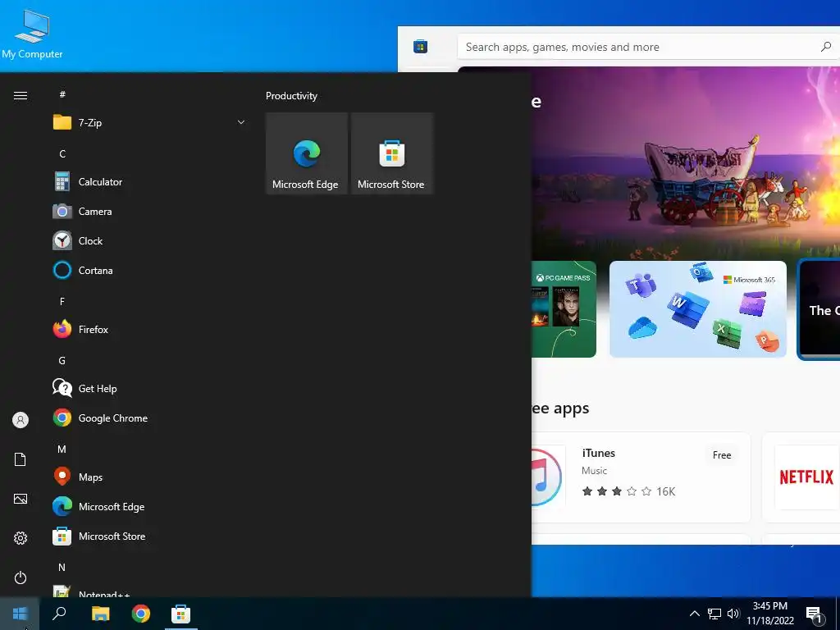Open Microsoft Store in the app list
This screenshot has height=630, width=840.
point(149,536)
